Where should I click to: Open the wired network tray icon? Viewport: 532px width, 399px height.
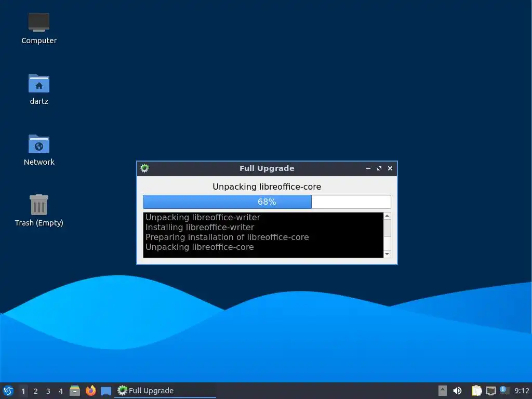click(490, 391)
